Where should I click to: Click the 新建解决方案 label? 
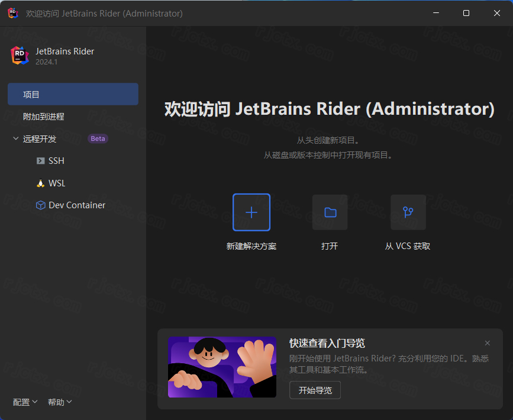(x=251, y=246)
